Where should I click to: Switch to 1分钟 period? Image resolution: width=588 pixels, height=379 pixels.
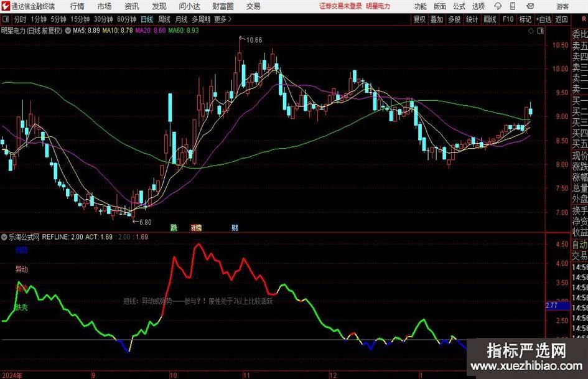pyautogui.click(x=39, y=19)
